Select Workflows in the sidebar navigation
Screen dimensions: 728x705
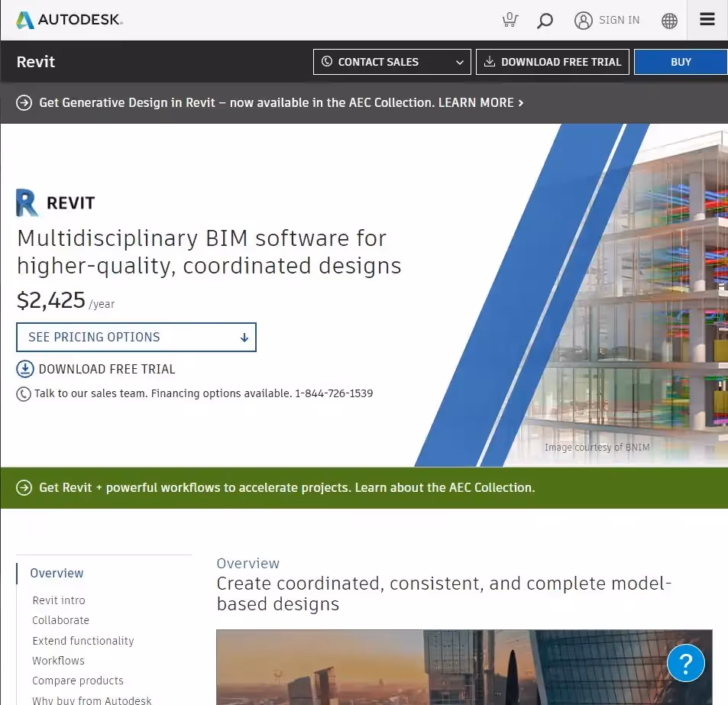click(58, 660)
